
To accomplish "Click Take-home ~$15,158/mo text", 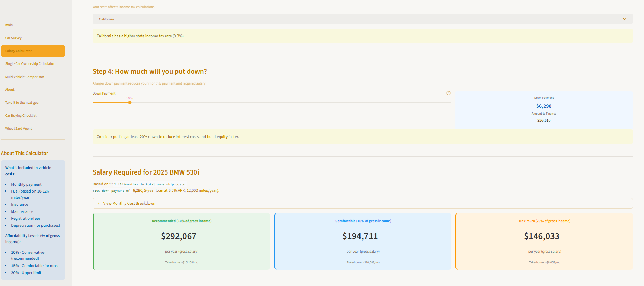I will coord(182,262).
